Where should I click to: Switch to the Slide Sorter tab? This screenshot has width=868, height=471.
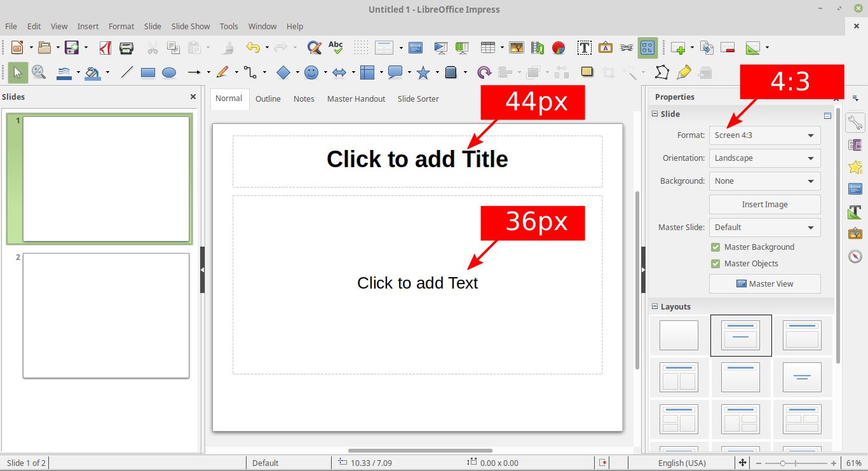[x=418, y=99]
